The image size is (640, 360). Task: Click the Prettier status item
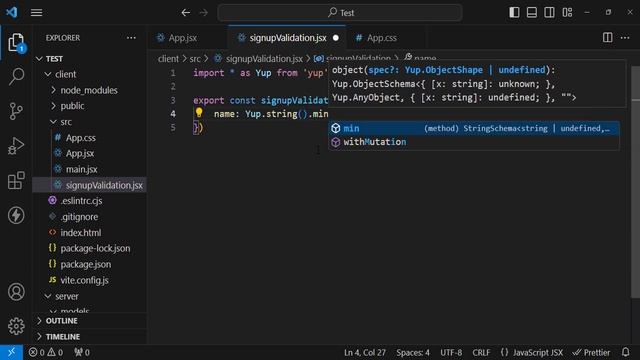tap(591, 352)
